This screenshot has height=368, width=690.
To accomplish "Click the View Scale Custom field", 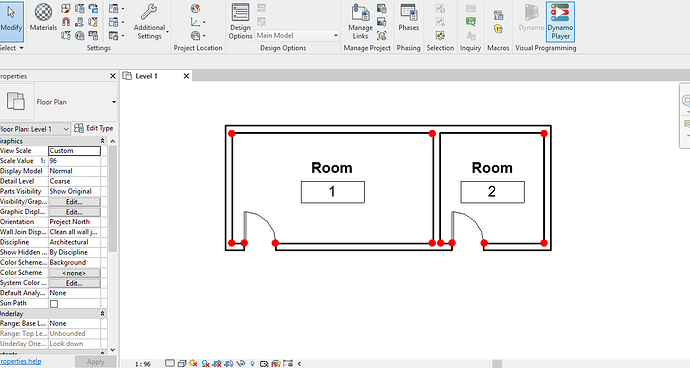I will click(74, 151).
